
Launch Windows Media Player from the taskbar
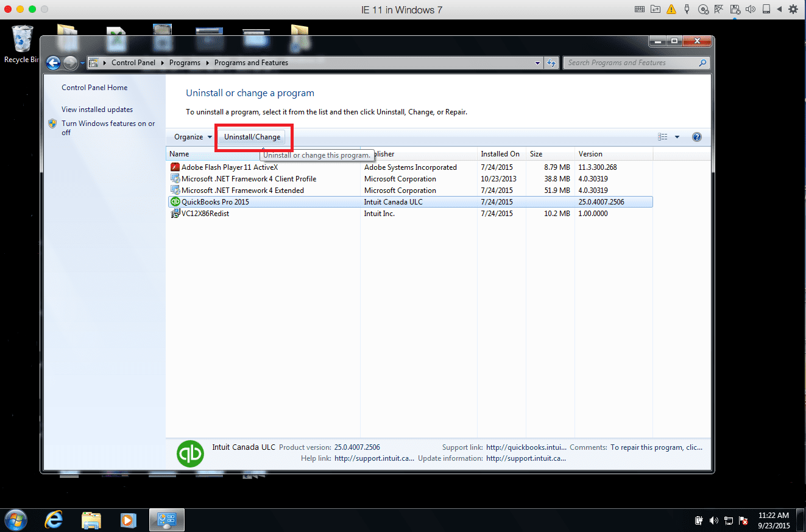[x=128, y=520]
